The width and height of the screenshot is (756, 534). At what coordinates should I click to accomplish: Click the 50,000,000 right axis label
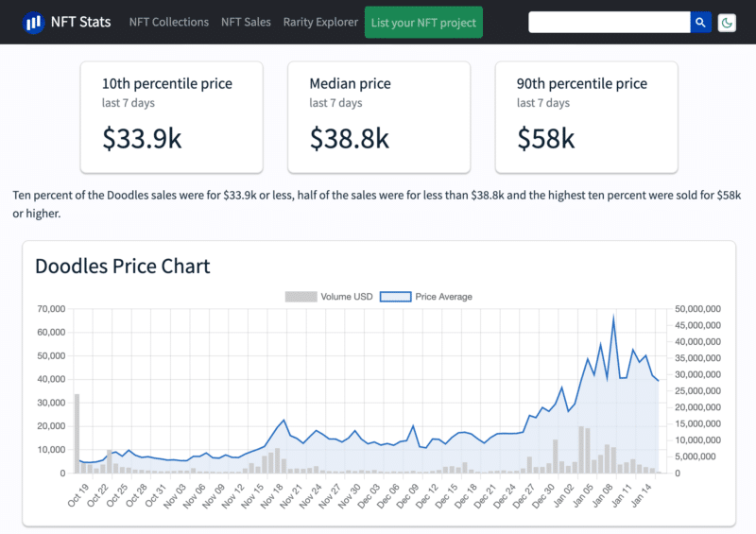[x=697, y=309]
